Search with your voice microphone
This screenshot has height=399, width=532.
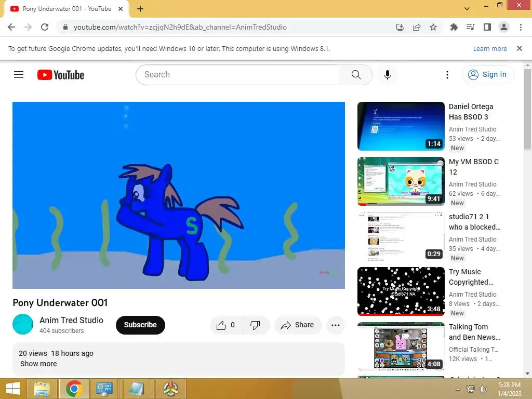[388, 75]
